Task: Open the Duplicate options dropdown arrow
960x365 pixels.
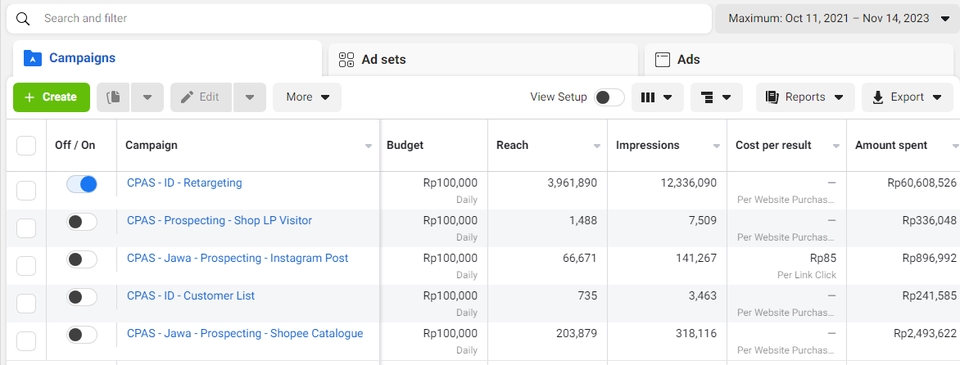Action: tap(147, 97)
